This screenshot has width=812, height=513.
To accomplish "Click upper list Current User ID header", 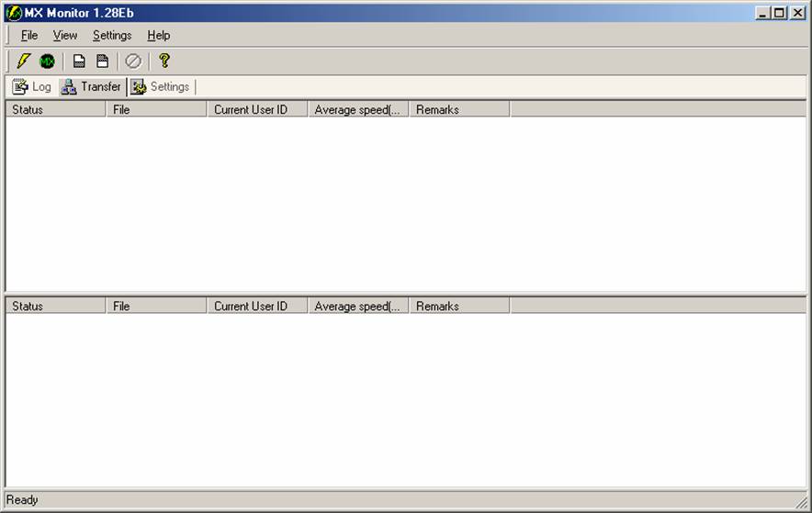I will click(257, 109).
